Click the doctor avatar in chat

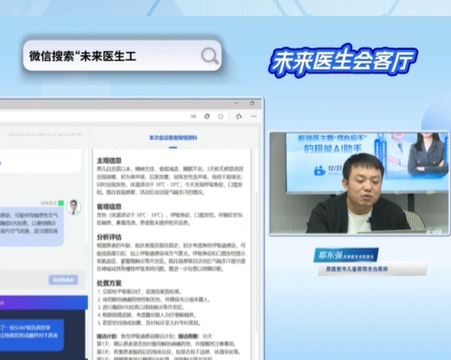click(74, 207)
